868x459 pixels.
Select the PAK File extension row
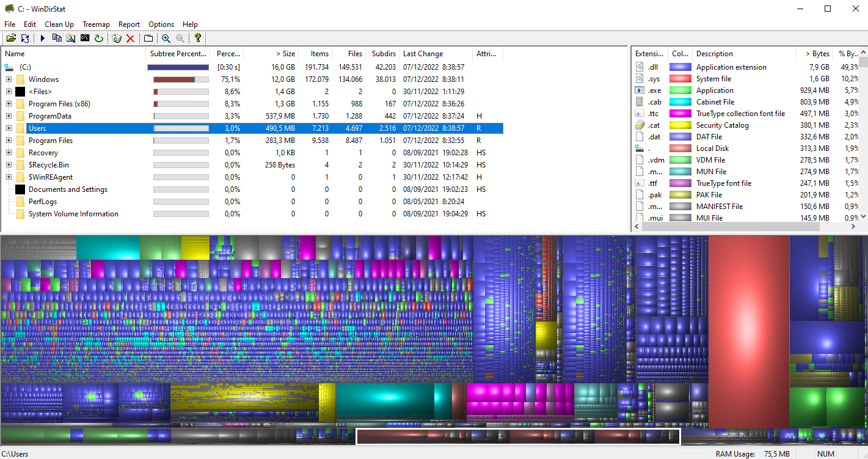coord(745,195)
